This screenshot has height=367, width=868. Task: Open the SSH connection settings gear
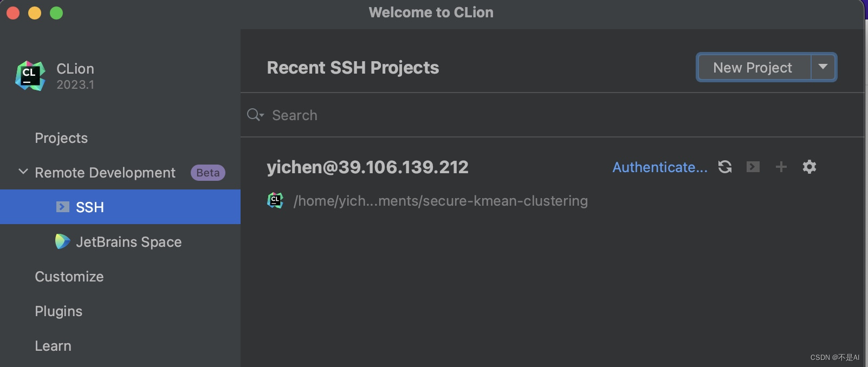tap(809, 167)
